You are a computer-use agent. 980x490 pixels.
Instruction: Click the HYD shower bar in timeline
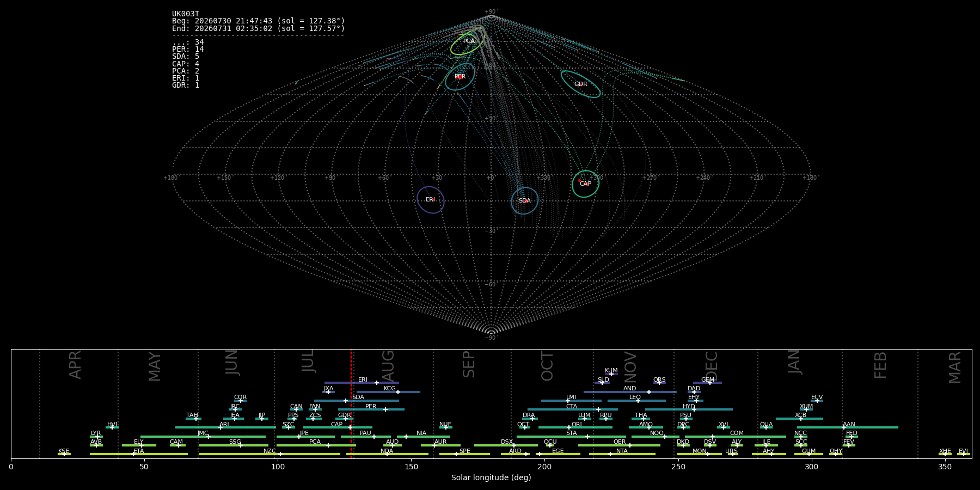(x=689, y=409)
